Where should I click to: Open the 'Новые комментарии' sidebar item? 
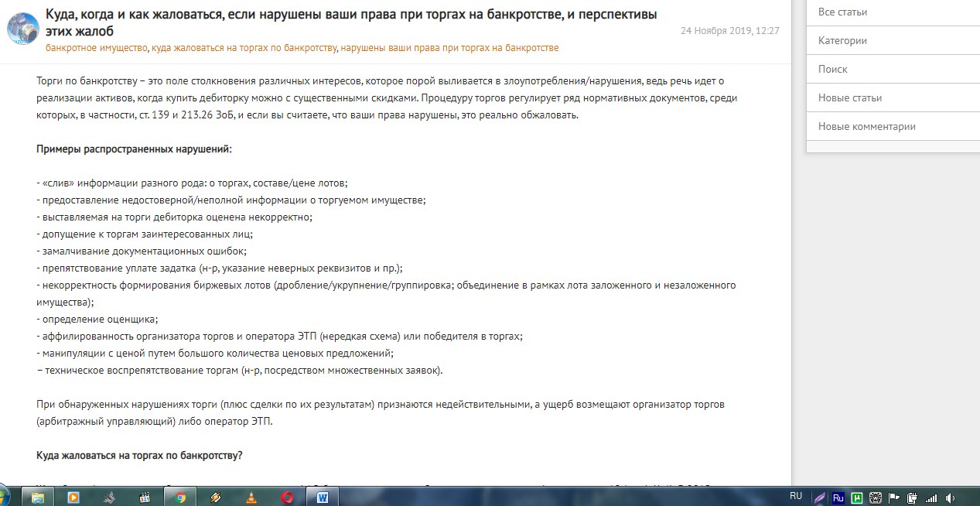(893, 127)
